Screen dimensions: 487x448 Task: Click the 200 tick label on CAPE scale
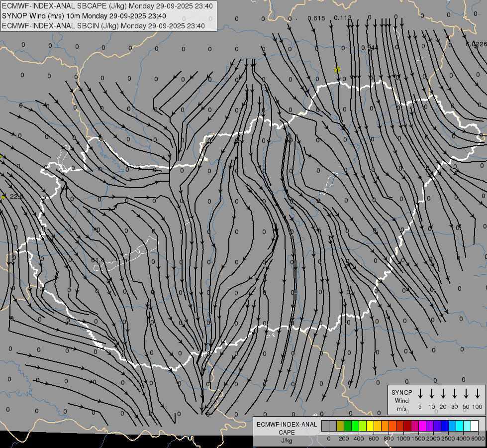[344, 439]
